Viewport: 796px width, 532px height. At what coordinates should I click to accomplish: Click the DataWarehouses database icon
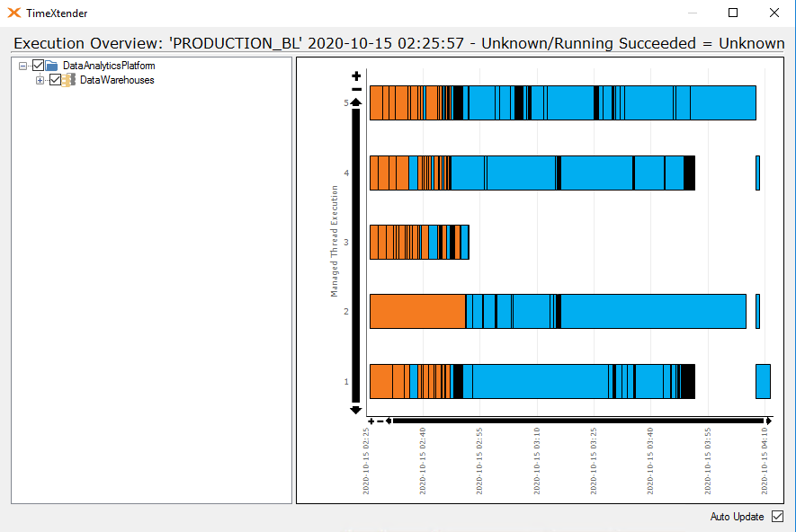pyautogui.click(x=68, y=80)
